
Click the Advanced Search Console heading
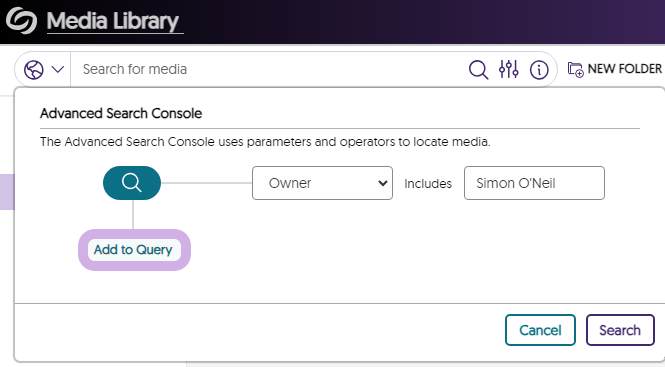(121, 113)
